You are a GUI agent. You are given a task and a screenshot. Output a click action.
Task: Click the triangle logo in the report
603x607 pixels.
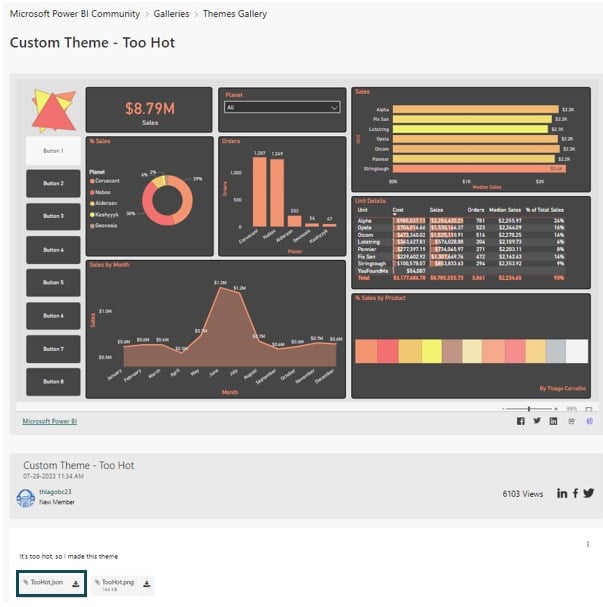pyautogui.click(x=53, y=110)
